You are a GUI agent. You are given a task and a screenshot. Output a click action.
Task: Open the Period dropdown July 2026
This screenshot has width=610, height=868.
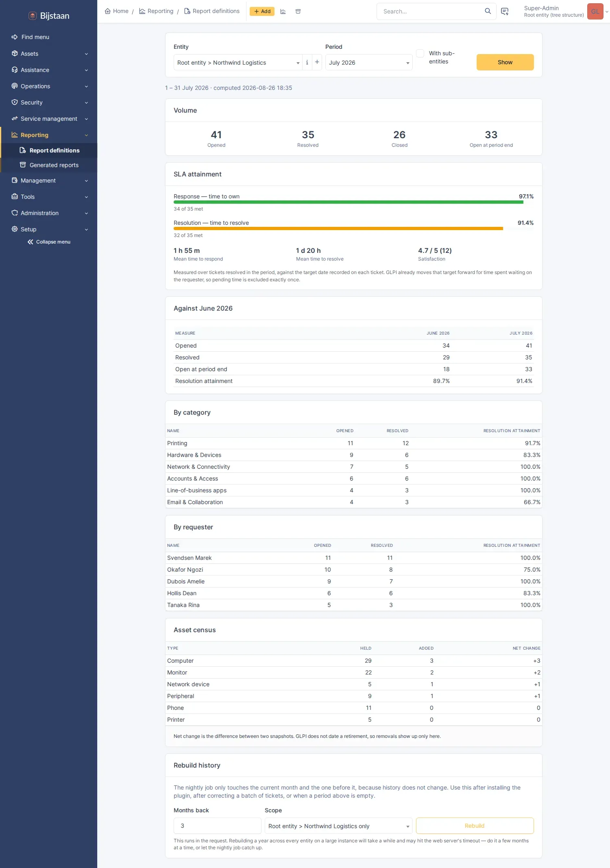(x=369, y=62)
